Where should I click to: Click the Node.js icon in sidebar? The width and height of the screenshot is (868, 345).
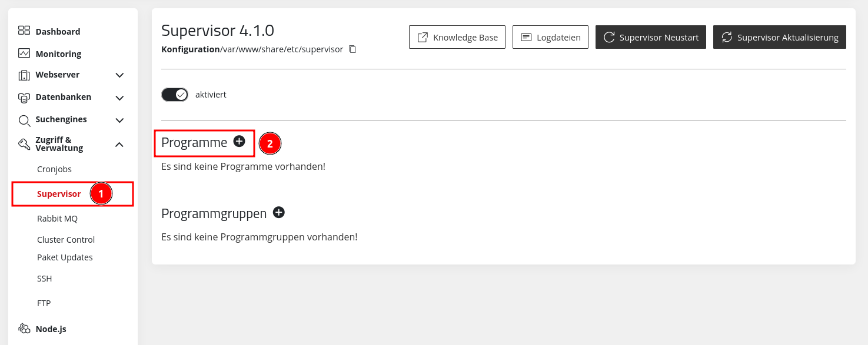[x=24, y=329]
